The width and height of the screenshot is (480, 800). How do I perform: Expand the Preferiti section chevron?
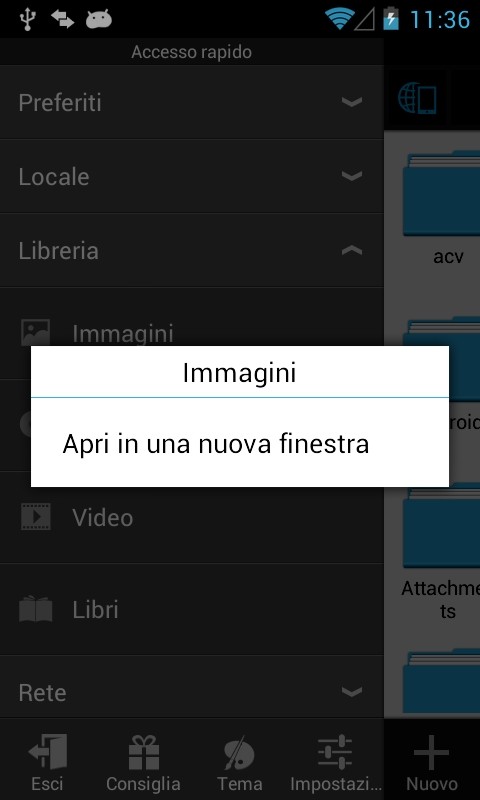[x=352, y=102]
